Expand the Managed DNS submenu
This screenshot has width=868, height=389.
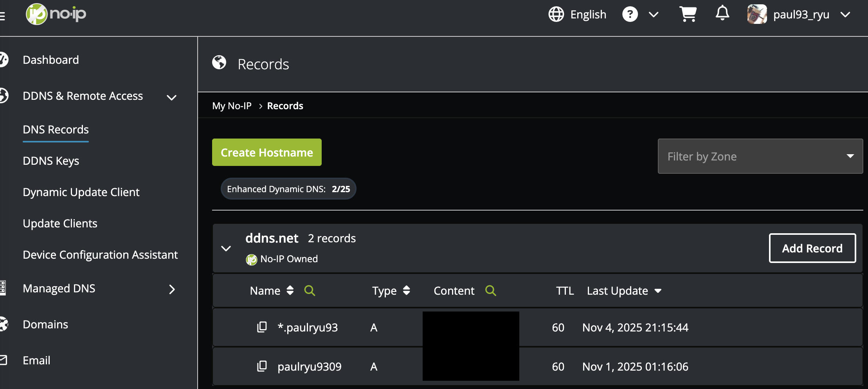172,289
